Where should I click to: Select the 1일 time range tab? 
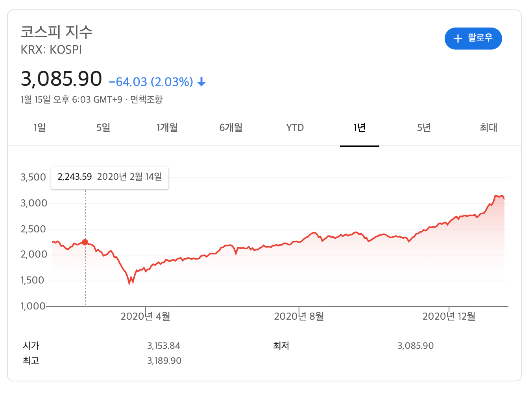click(40, 127)
